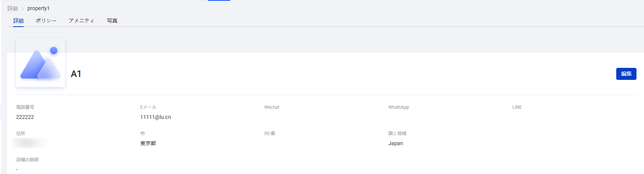Click the breadcrumb chevron separator
The image size is (644, 174).
[x=23, y=8]
